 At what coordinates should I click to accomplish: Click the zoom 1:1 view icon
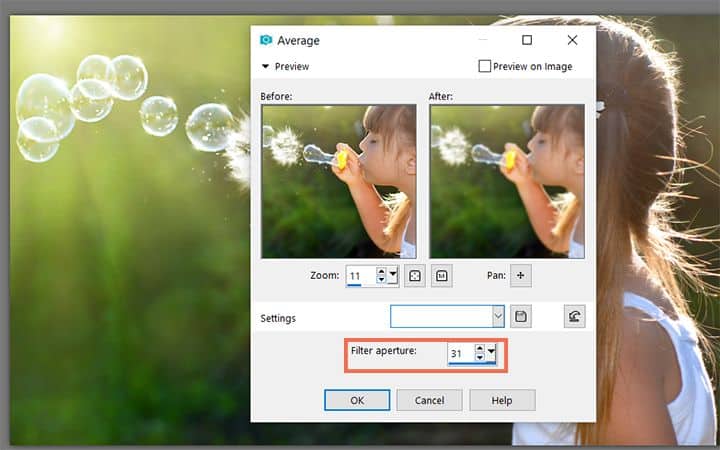tap(442, 276)
